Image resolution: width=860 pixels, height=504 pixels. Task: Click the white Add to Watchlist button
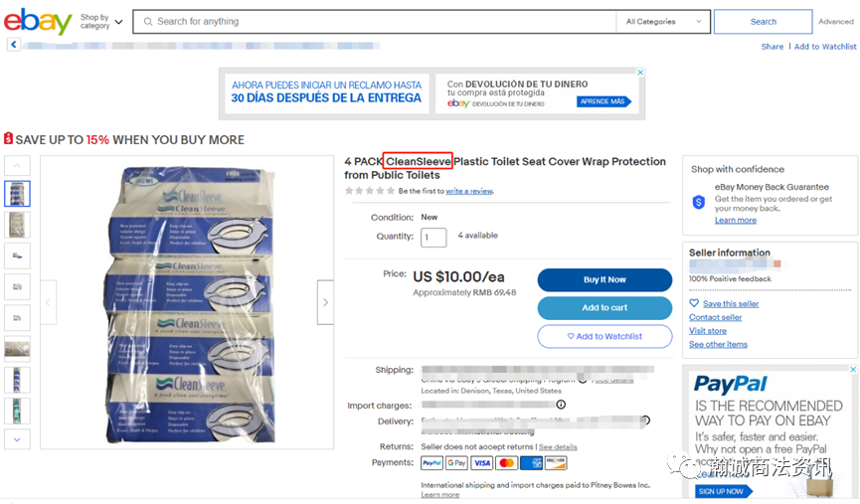[x=604, y=336]
